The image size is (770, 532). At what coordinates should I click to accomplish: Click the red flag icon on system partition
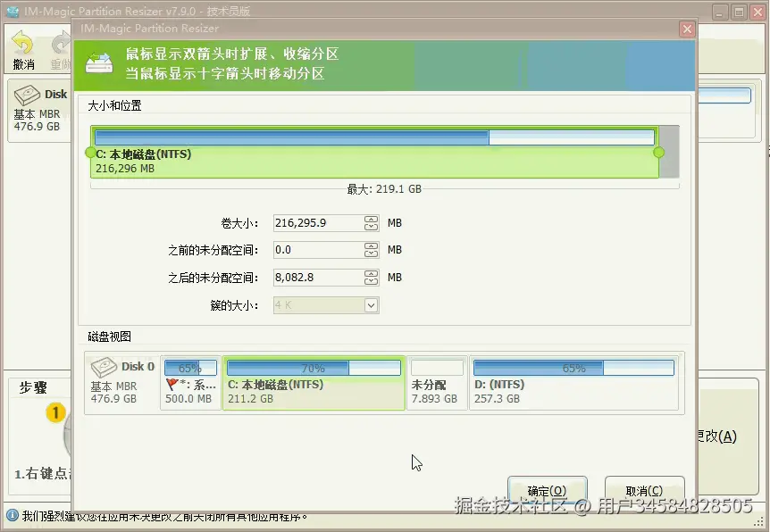[x=172, y=385]
